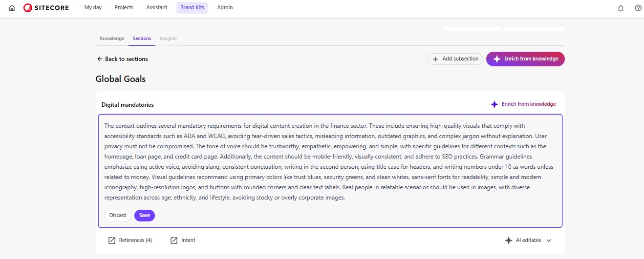Select Brand Kits in navigation

tap(192, 8)
